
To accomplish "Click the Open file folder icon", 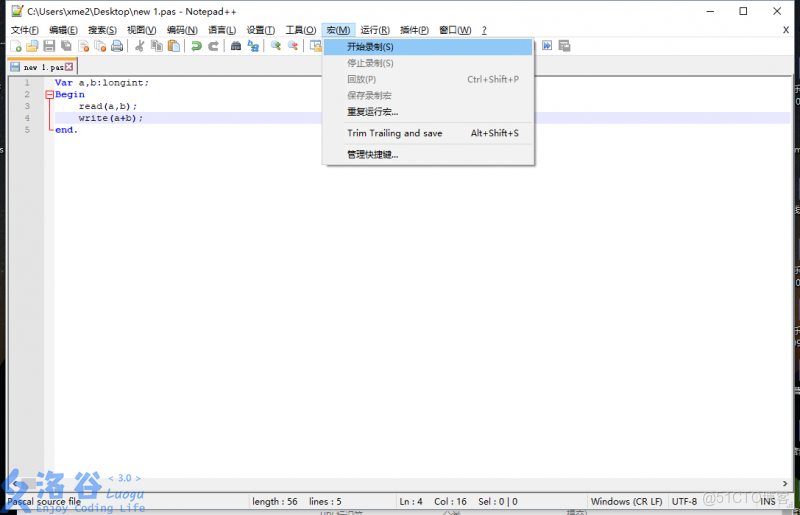I will [x=32, y=46].
